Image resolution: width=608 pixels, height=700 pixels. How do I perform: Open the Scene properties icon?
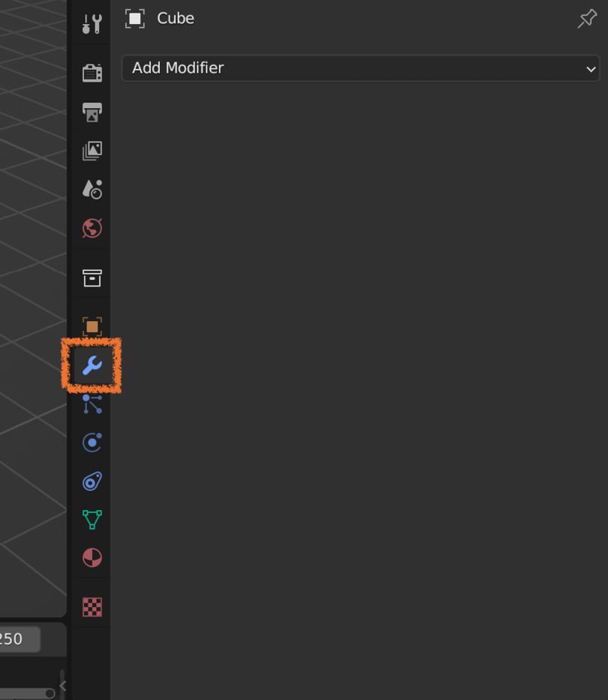tap(92, 189)
